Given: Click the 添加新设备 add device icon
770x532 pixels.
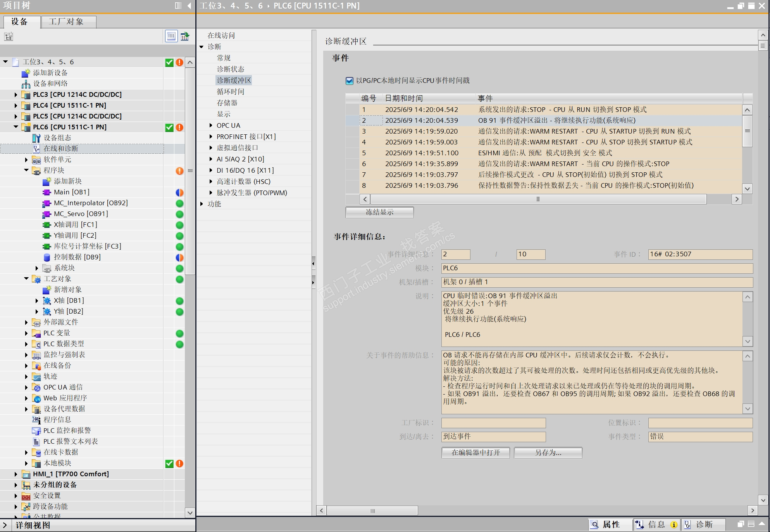Looking at the screenshot, I should [x=26, y=73].
